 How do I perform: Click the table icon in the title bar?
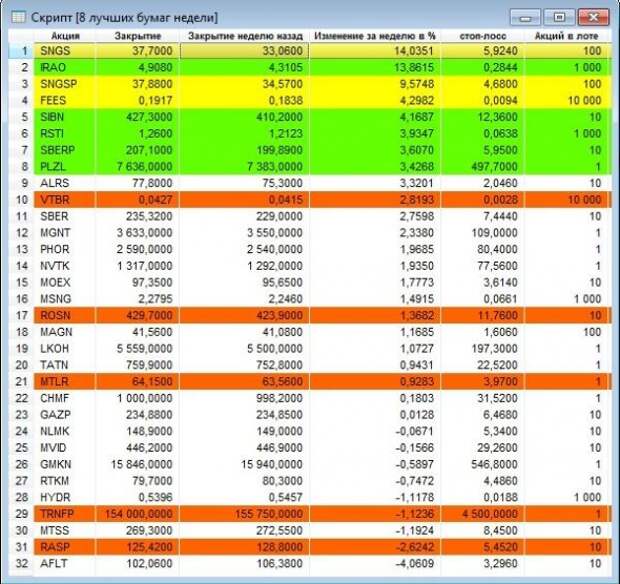point(18,17)
